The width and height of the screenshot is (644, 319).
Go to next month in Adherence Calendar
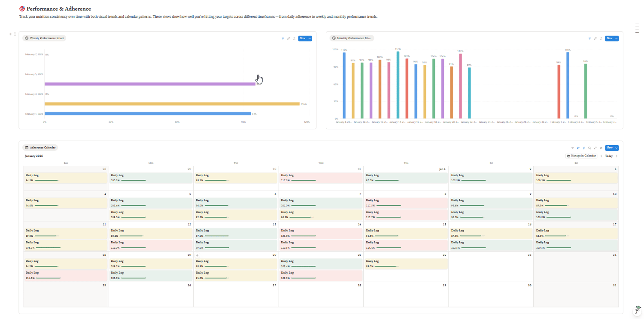coord(617,156)
